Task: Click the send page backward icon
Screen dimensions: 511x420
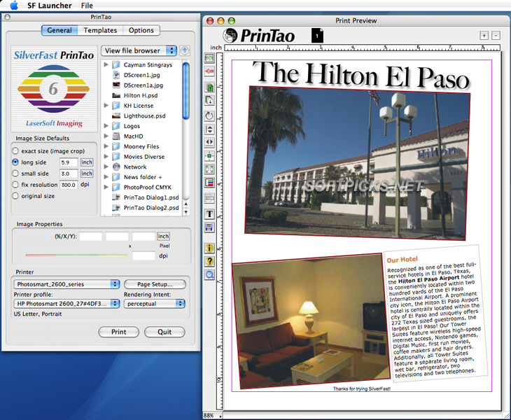Action: pyautogui.click(x=209, y=100)
